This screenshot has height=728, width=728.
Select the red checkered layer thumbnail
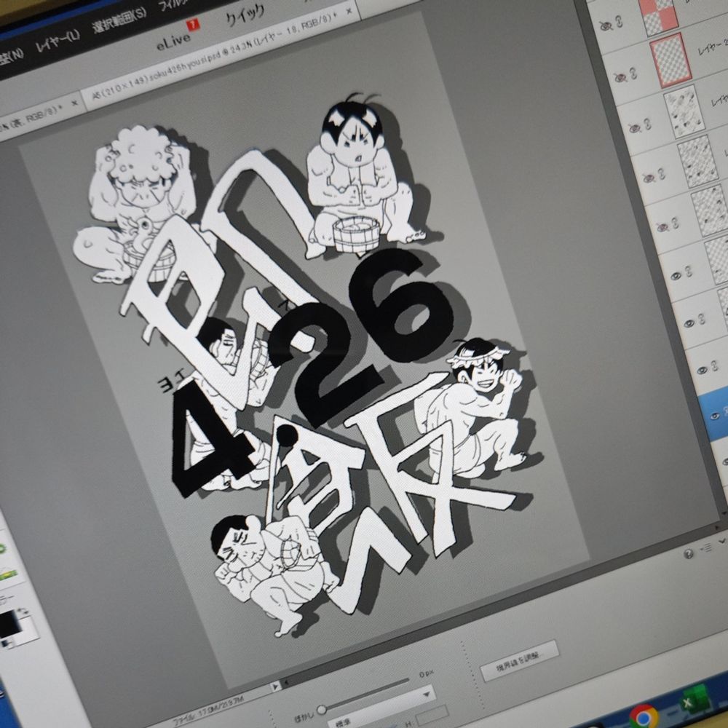coord(657,16)
